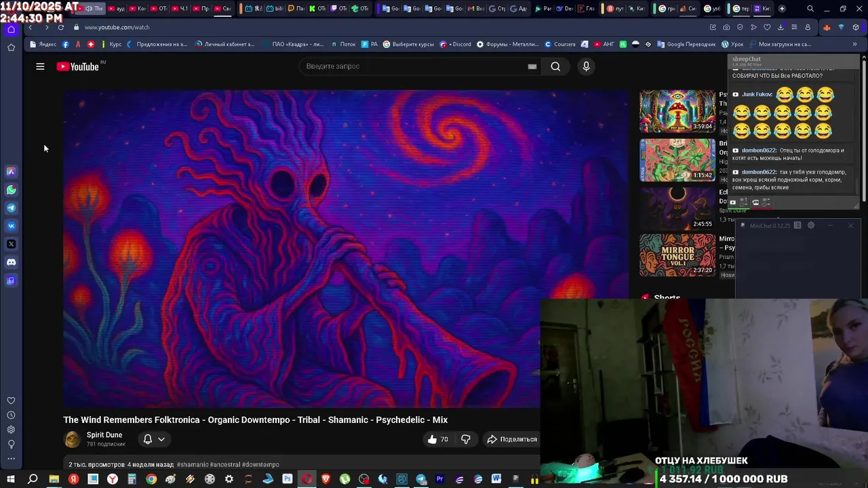
Task: Open the Яндекс bookmark in bookmarks bar
Action: [43, 44]
